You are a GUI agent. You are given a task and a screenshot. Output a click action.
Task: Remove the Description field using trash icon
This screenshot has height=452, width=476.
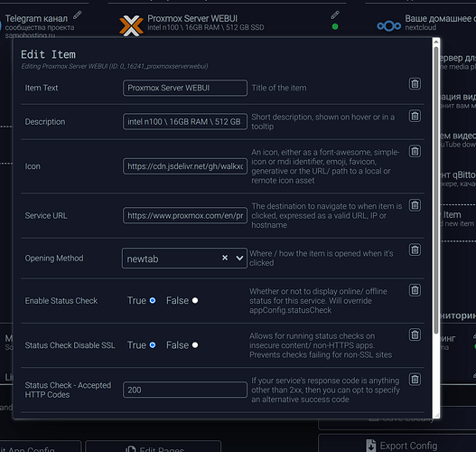tap(415, 116)
